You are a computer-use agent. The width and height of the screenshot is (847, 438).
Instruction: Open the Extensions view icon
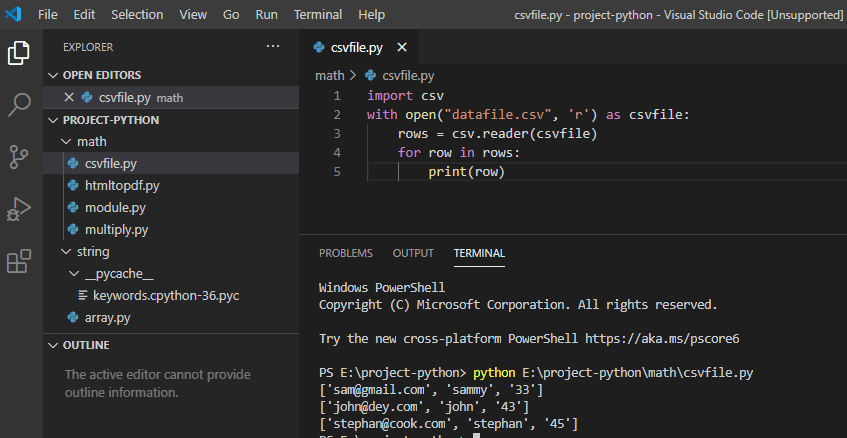(x=19, y=261)
